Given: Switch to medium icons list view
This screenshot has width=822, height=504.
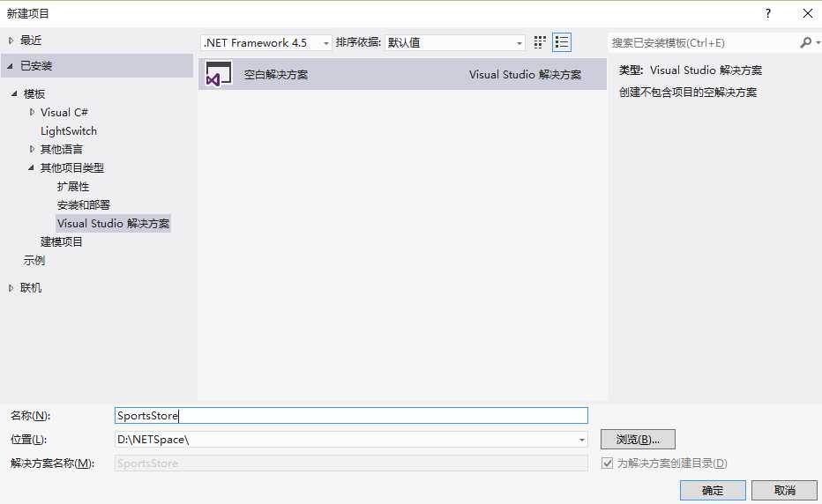Looking at the screenshot, I should (x=562, y=42).
